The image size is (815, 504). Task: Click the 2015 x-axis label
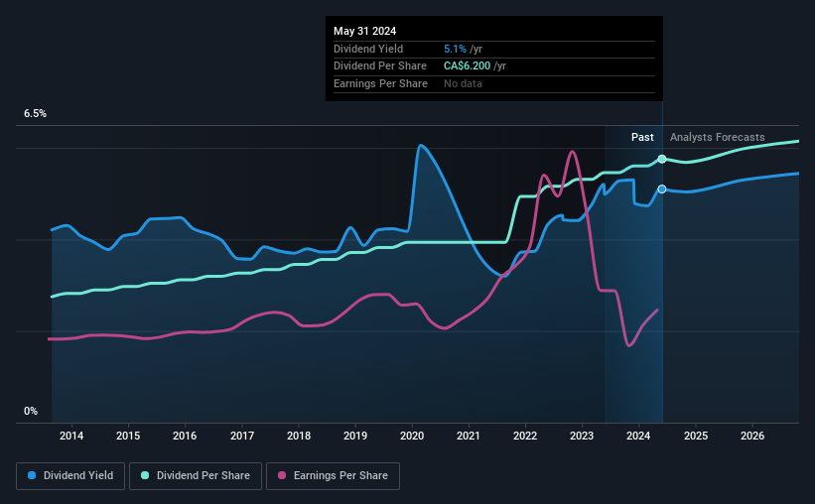(x=128, y=436)
